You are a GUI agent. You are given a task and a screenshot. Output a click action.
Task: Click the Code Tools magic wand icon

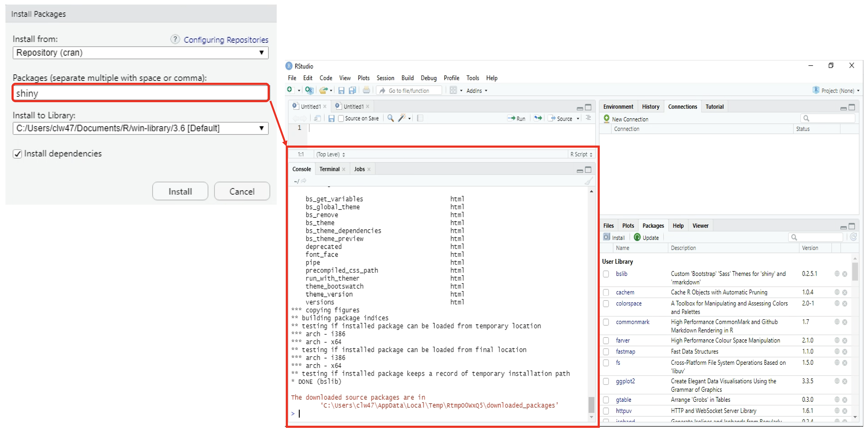pos(402,118)
